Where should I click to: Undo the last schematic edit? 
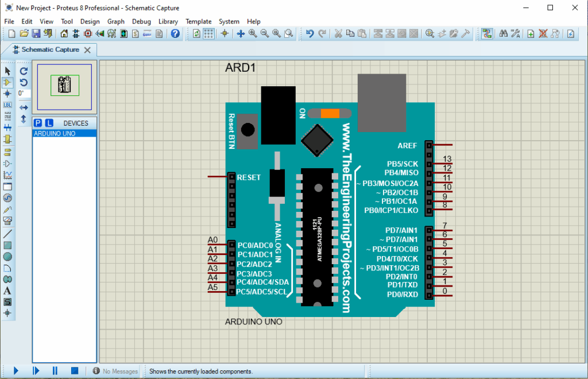tap(310, 33)
